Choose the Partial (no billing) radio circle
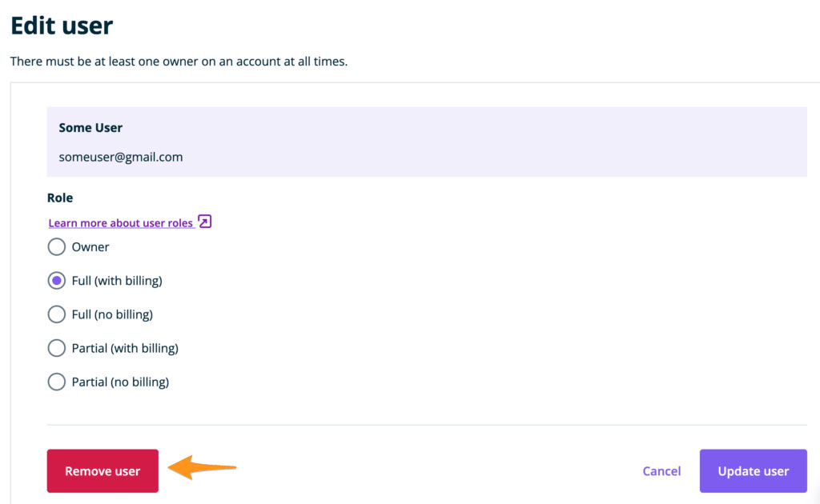 pyautogui.click(x=57, y=382)
